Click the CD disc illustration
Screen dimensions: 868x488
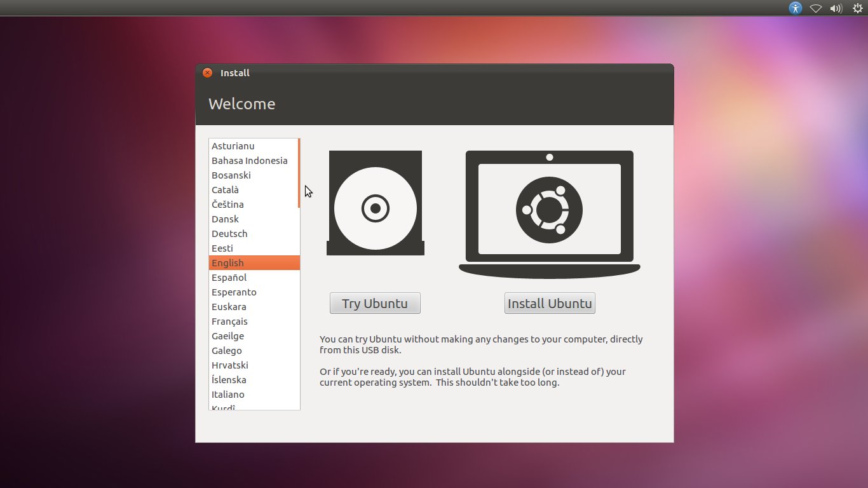click(x=376, y=203)
